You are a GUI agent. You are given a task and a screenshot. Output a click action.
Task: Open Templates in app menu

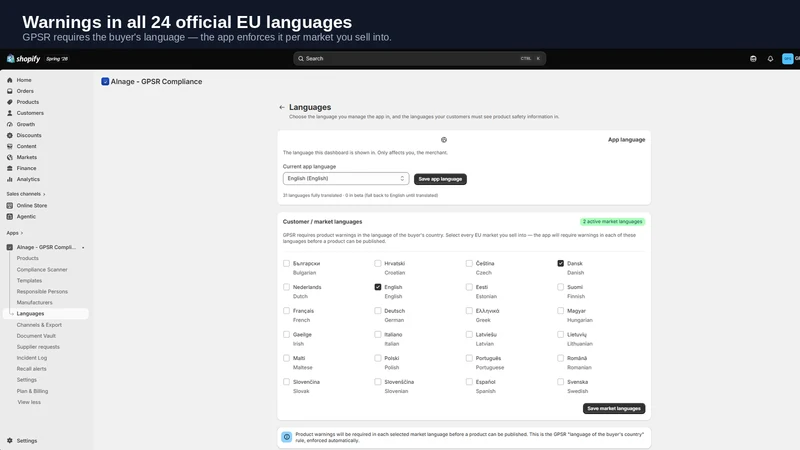29,281
